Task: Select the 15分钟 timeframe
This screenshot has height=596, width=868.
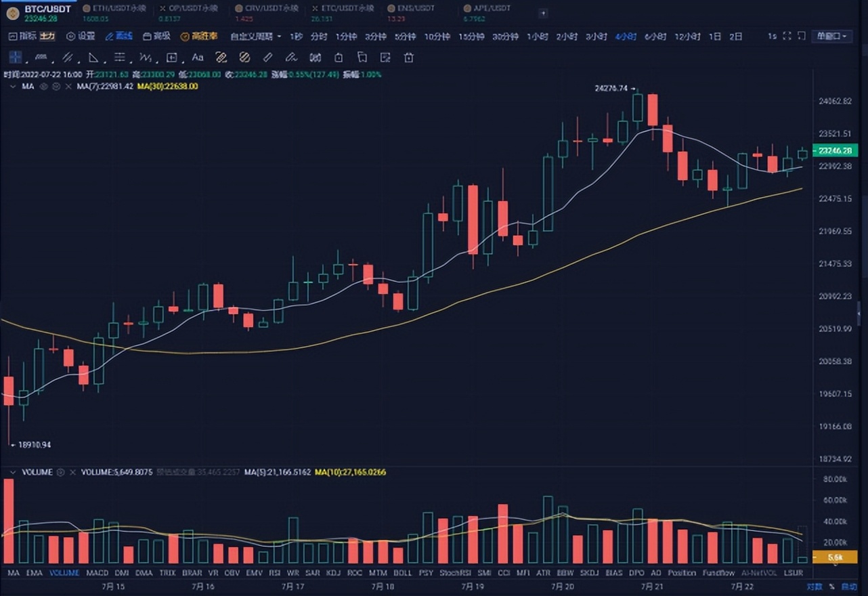Action: [x=471, y=36]
